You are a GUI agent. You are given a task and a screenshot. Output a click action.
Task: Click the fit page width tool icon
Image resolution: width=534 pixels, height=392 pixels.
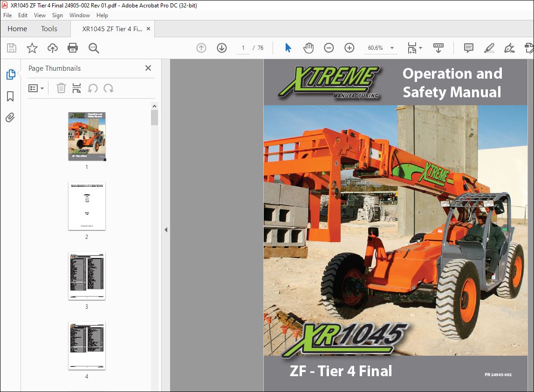click(412, 48)
